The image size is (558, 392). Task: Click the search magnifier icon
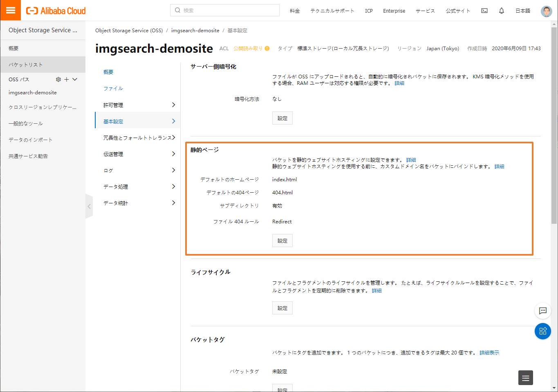pyautogui.click(x=177, y=10)
